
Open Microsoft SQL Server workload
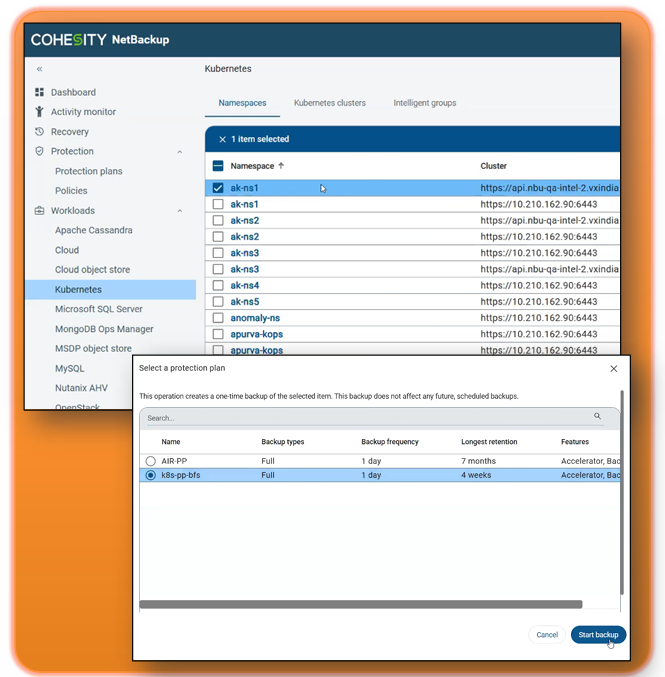[98, 309]
